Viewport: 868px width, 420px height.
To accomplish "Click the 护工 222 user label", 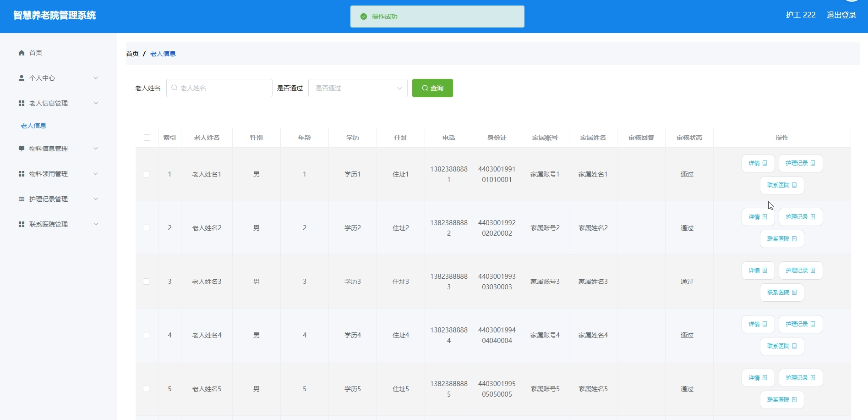I will pyautogui.click(x=801, y=15).
